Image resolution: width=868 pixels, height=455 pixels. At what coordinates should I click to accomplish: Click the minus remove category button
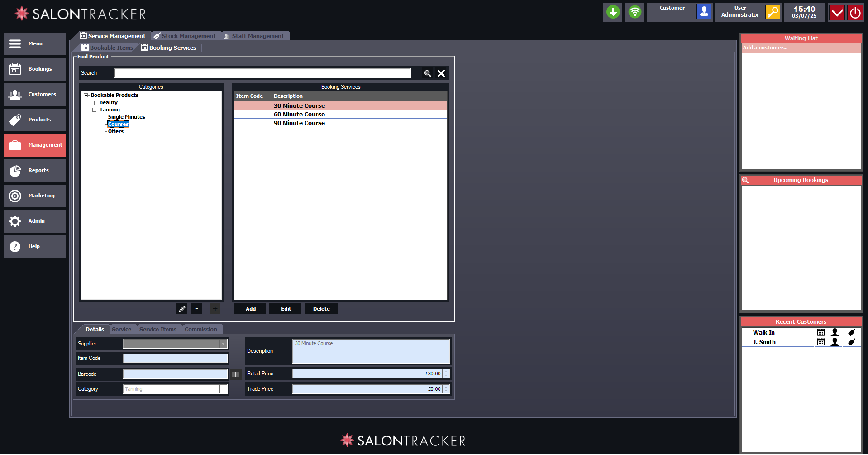tap(196, 309)
